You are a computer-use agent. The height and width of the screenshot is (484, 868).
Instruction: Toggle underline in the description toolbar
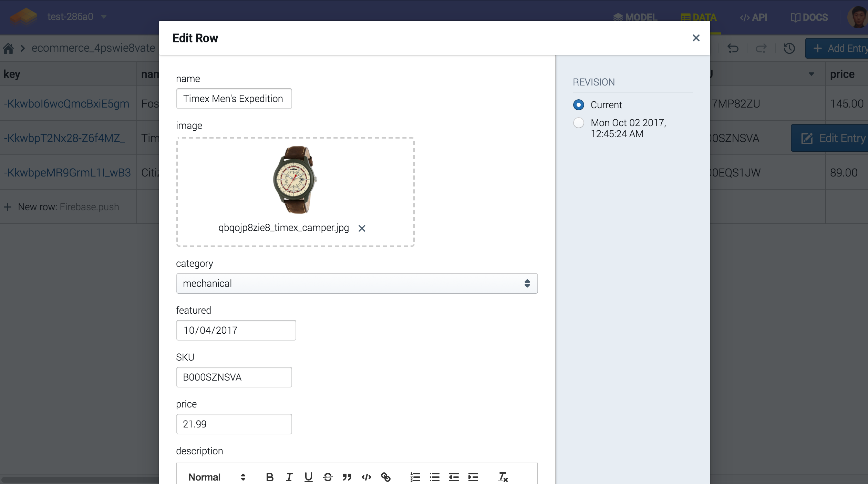point(308,477)
